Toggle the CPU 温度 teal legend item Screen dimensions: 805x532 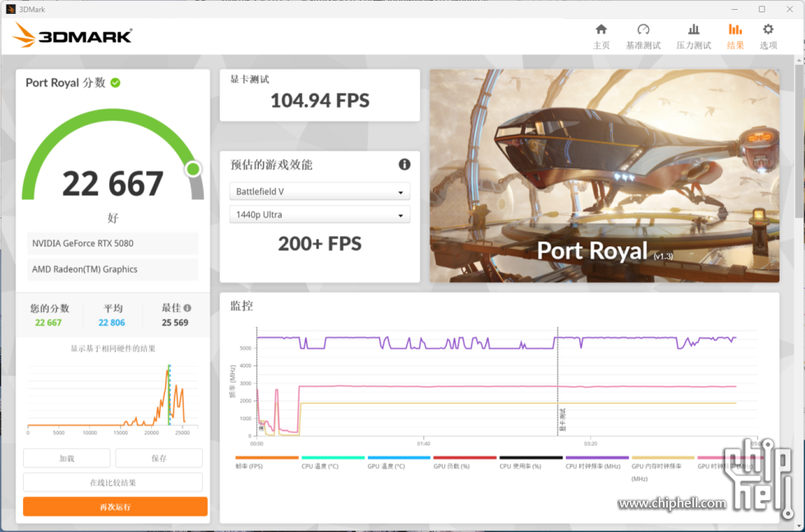(x=333, y=462)
